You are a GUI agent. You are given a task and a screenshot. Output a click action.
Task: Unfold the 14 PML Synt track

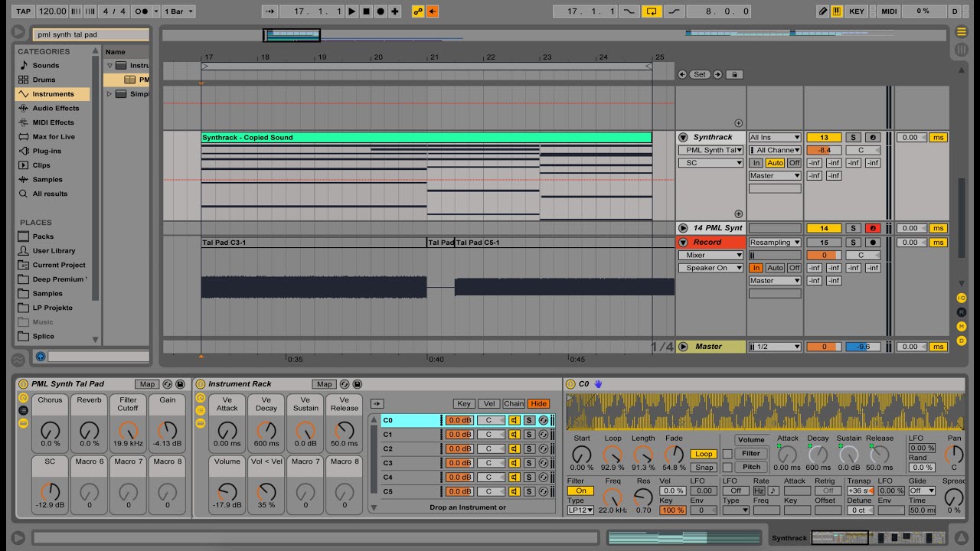pos(683,228)
